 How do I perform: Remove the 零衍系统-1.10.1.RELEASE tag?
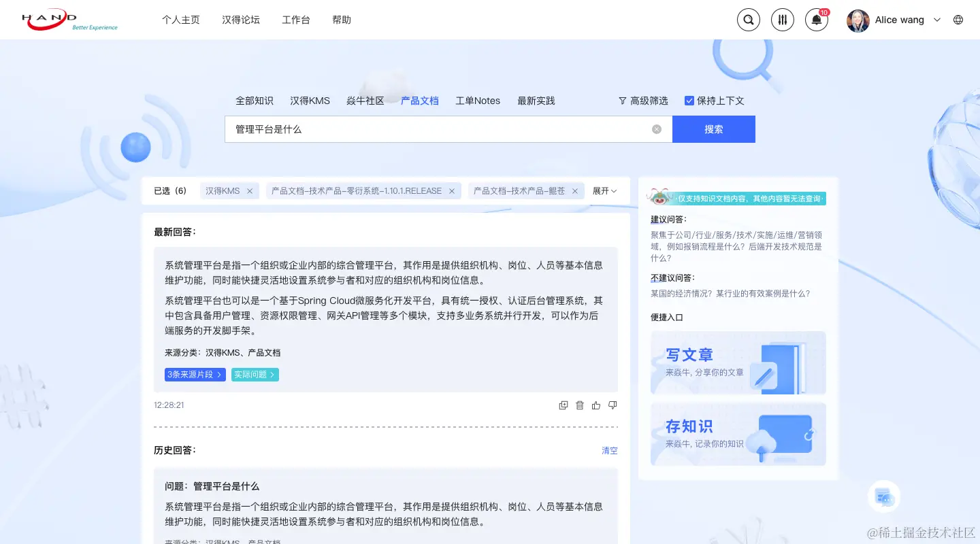coord(451,191)
